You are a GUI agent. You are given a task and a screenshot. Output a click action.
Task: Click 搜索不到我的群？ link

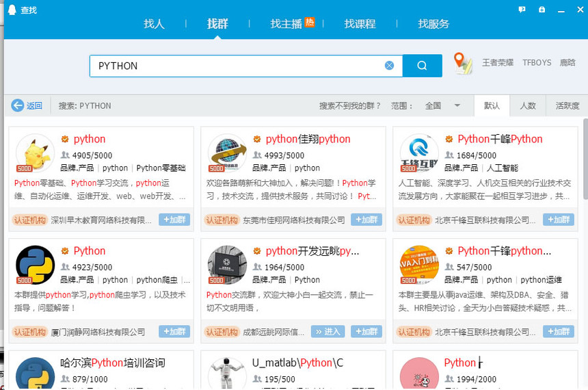coord(350,106)
